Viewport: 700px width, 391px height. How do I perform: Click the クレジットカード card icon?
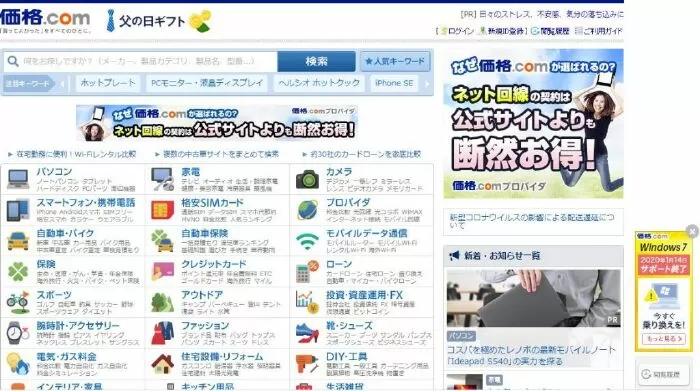[162, 271]
